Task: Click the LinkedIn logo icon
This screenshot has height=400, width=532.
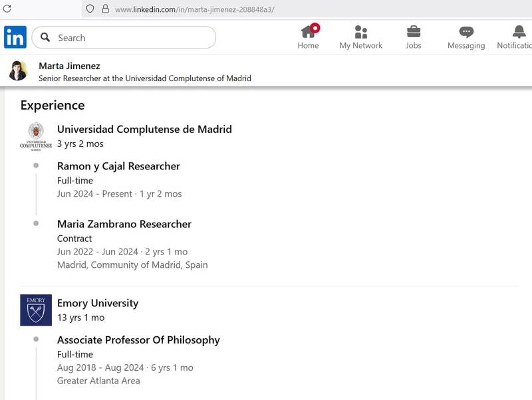Action: point(15,37)
